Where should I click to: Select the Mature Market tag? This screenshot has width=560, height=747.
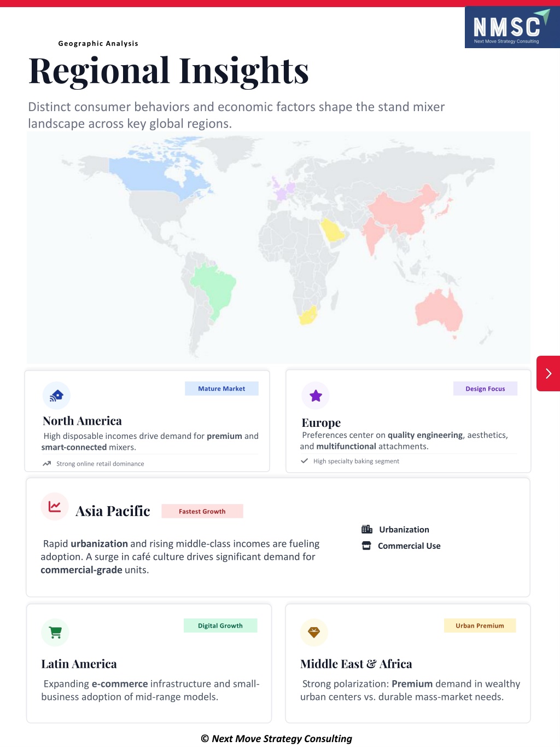[x=221, y=389]
